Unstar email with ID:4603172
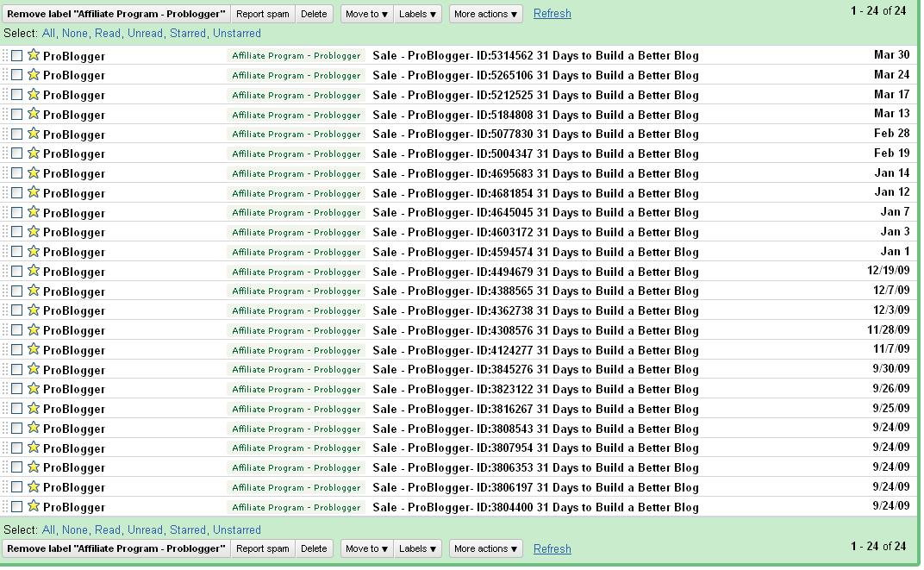 pyautogui.click(x=34, y=232)
